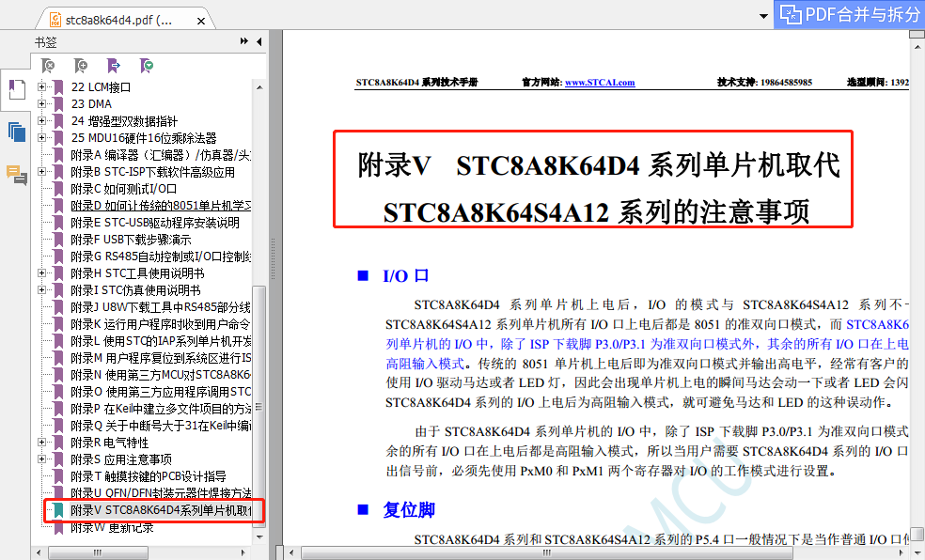
Task: Open the tab list dropdown arrow
Action: (763, 16)
